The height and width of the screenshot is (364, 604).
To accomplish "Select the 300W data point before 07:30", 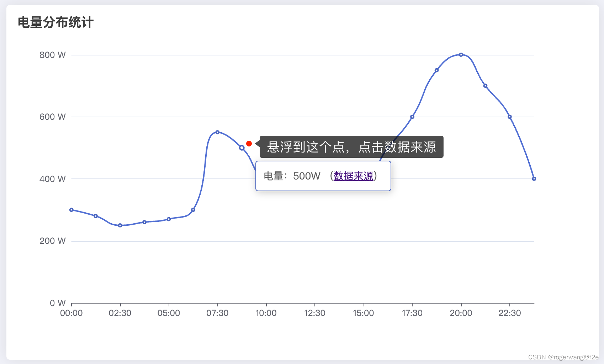I will [193, 210].
